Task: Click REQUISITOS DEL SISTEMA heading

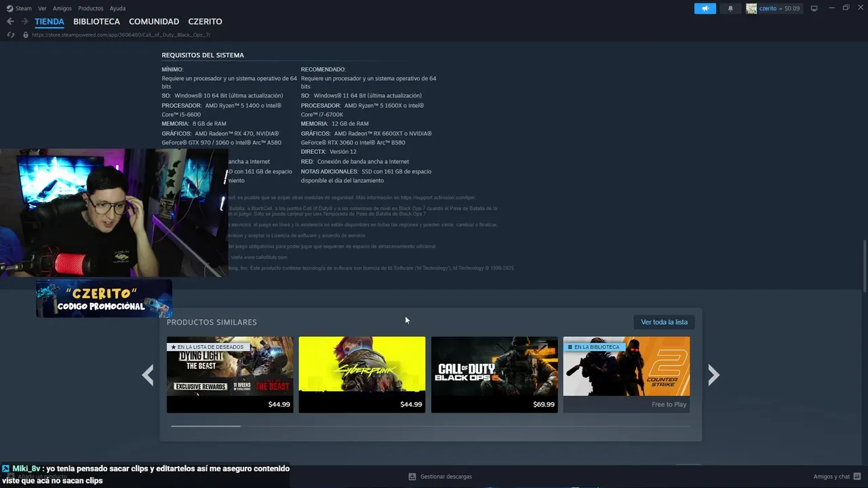Action: [x=203, y=55]
